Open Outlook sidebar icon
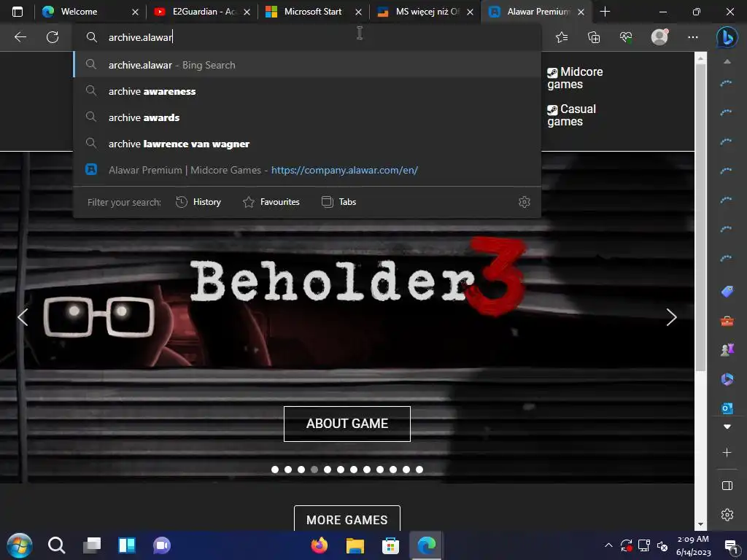The image size is (747, 560). (727, 408)
